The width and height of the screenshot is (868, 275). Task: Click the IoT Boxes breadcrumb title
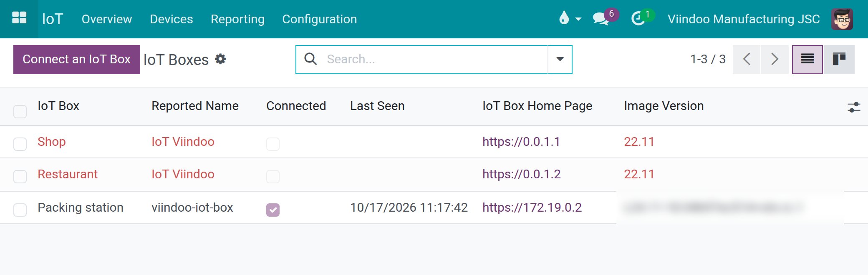176,60
